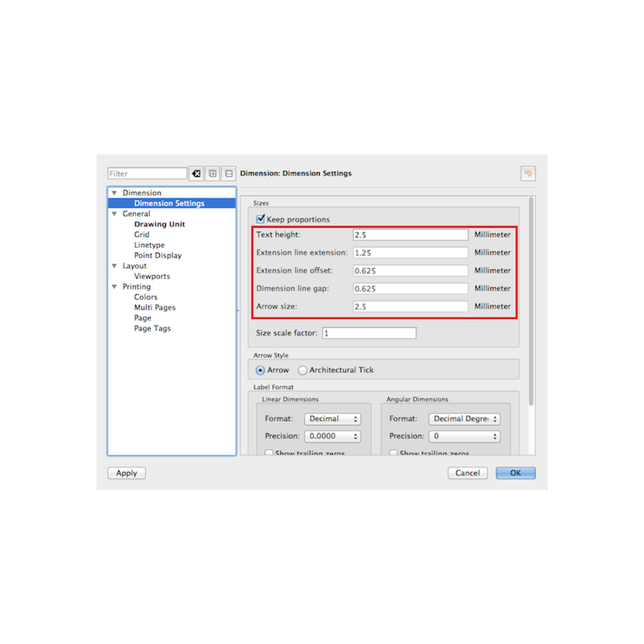Open the linear Precision 0.0000 dropdown
644x644 pixels.
pyautogui.click(x=333, y=436)
